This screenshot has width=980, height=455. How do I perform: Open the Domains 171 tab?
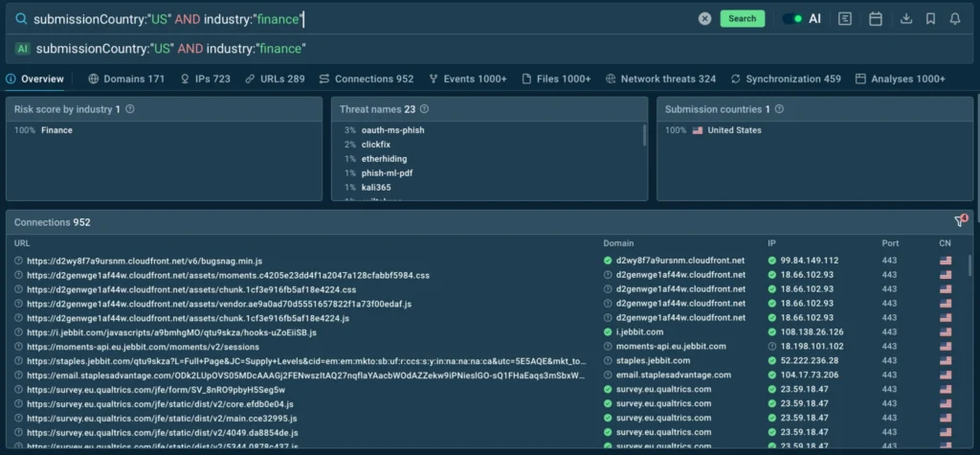127,79
